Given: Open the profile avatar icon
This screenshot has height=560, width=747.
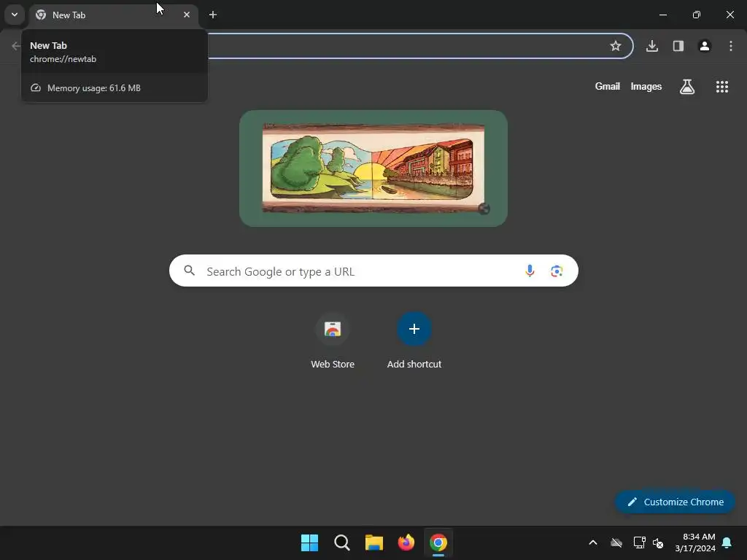Looking at the screenshot, I should [x=705, y=46].
